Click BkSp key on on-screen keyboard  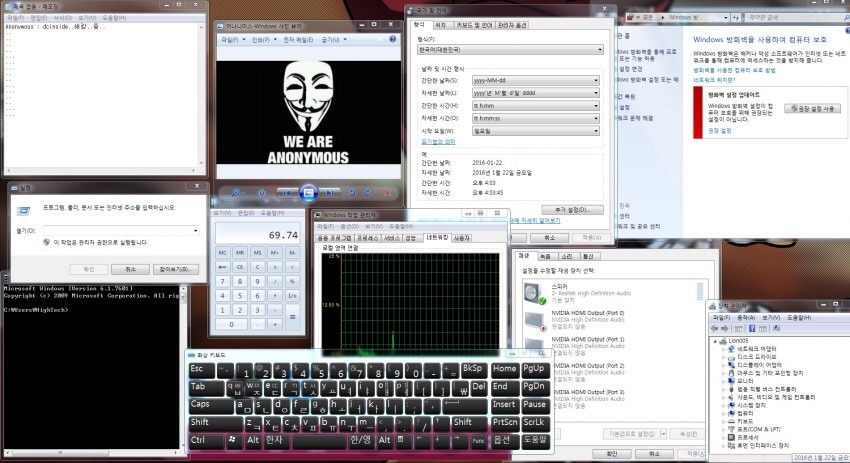[473, 370]
